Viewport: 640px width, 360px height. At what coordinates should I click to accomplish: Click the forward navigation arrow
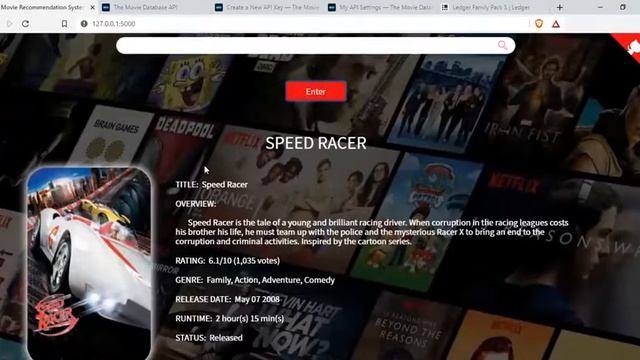(x=9, y=24)
